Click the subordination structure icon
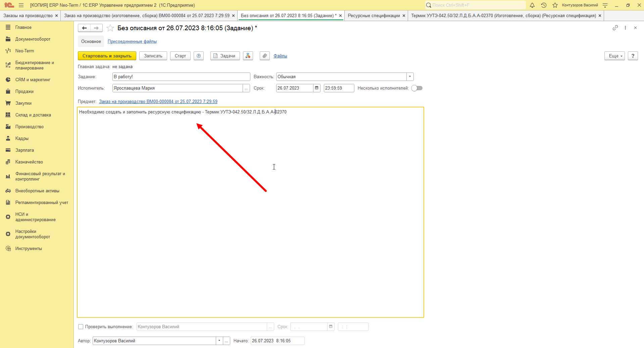644x348 pixels. tap(248, 56)
